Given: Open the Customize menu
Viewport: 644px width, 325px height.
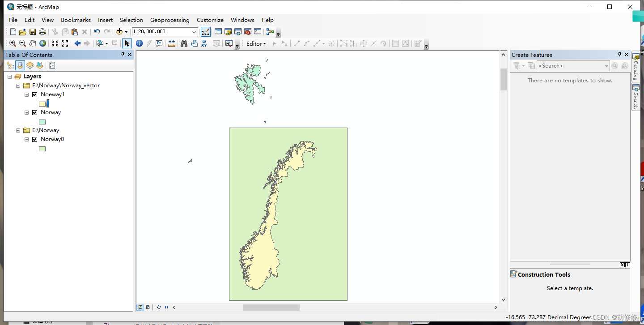Looking at the screenshot, I should (210, 20).
